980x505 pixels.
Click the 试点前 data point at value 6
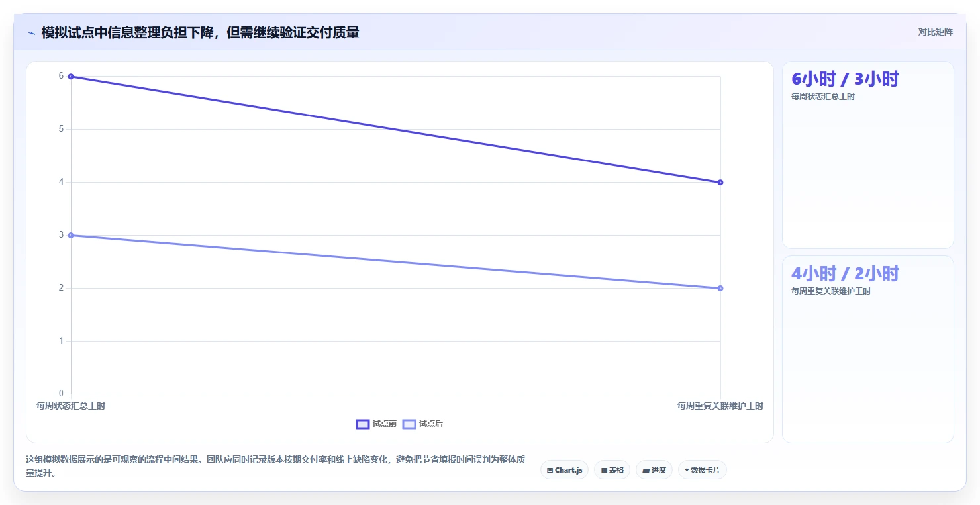click(x=71, y=77)
